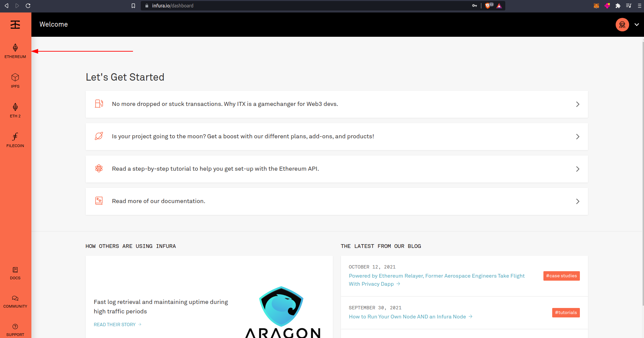
Task: Click the lock icon beside the URL
Action: coord(146,6)
